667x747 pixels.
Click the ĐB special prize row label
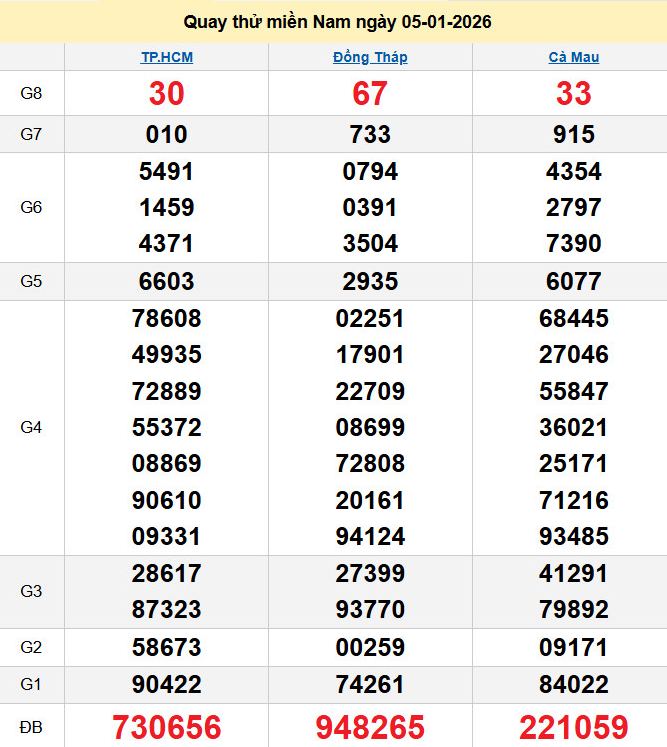[x=31, y=727]
